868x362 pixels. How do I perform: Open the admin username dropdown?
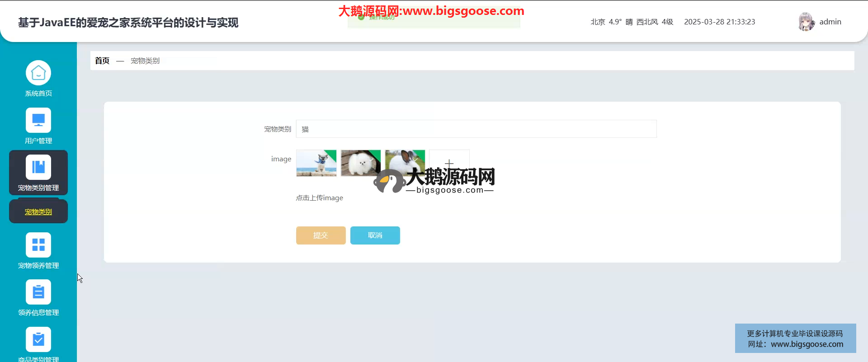[x=830, y=22]
